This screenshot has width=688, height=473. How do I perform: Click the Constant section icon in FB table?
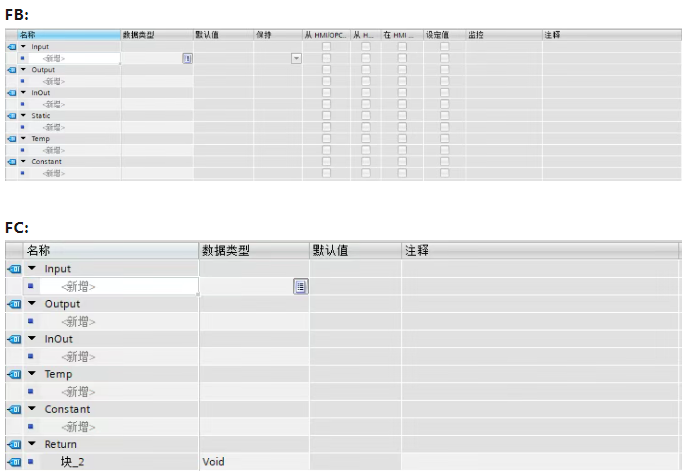point(12,162)
